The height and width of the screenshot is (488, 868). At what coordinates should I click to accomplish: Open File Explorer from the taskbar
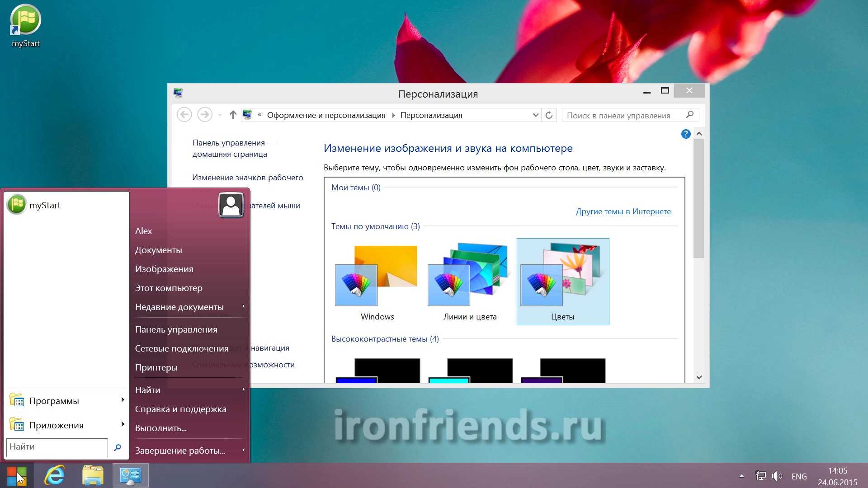[93, 476]
